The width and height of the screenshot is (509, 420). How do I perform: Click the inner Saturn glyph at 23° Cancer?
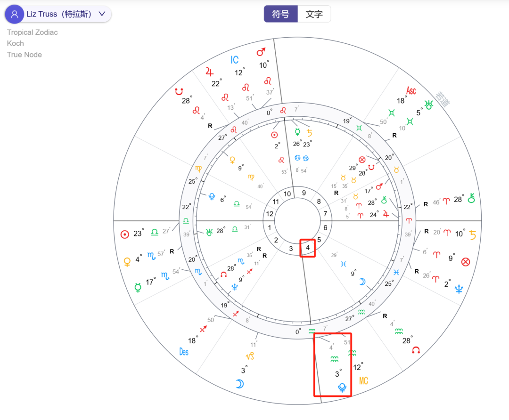point(310,133)
